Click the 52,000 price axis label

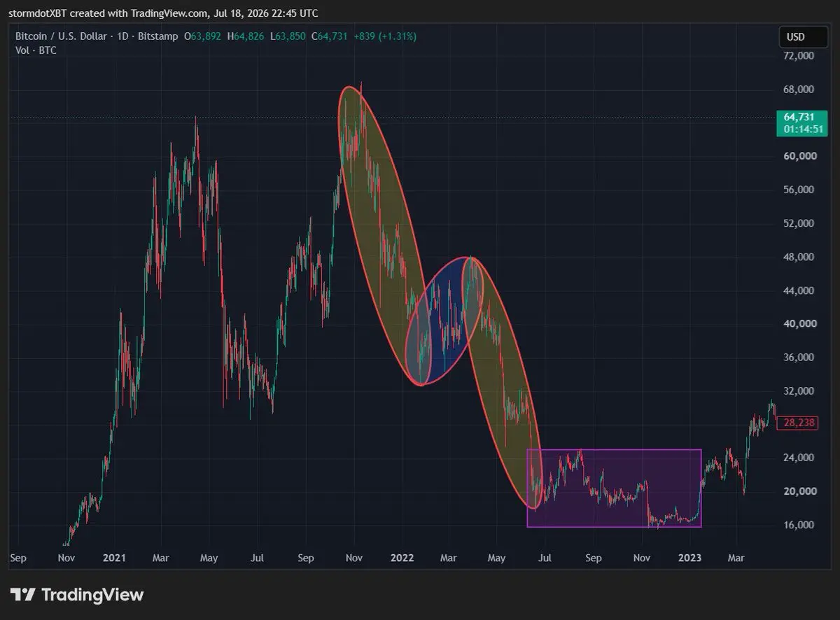click(798, 223)
